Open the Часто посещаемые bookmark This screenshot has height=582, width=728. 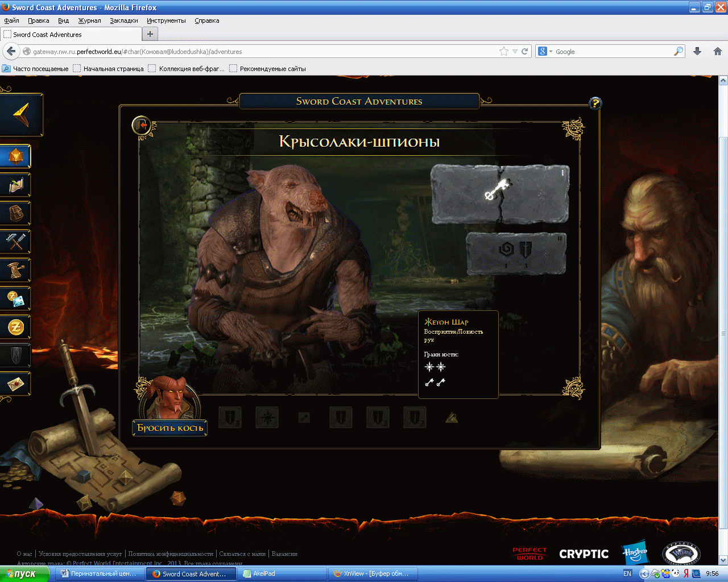[x=35, y=69]
